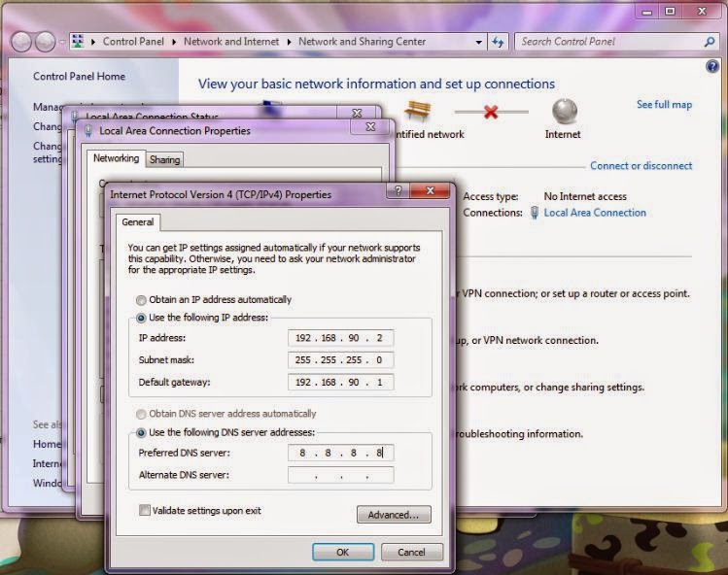Click the 'Connections:' label
728x575 pixels.
[x=493, y=213]
